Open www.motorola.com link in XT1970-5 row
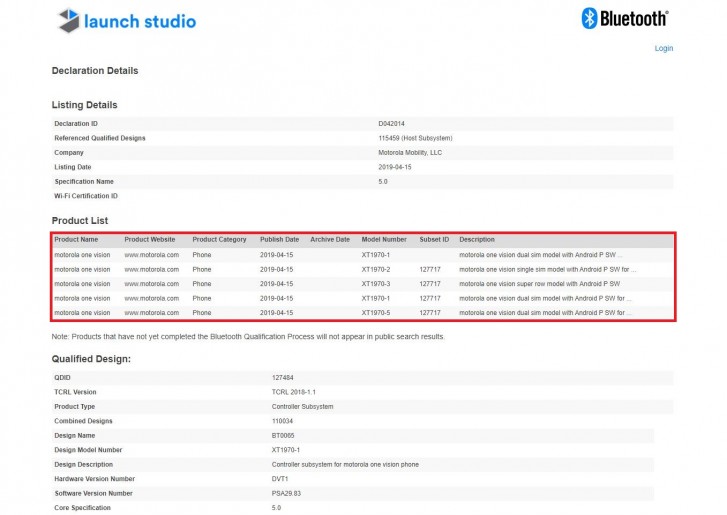Viewport: 727px width, 515px height. coord(151,313)
